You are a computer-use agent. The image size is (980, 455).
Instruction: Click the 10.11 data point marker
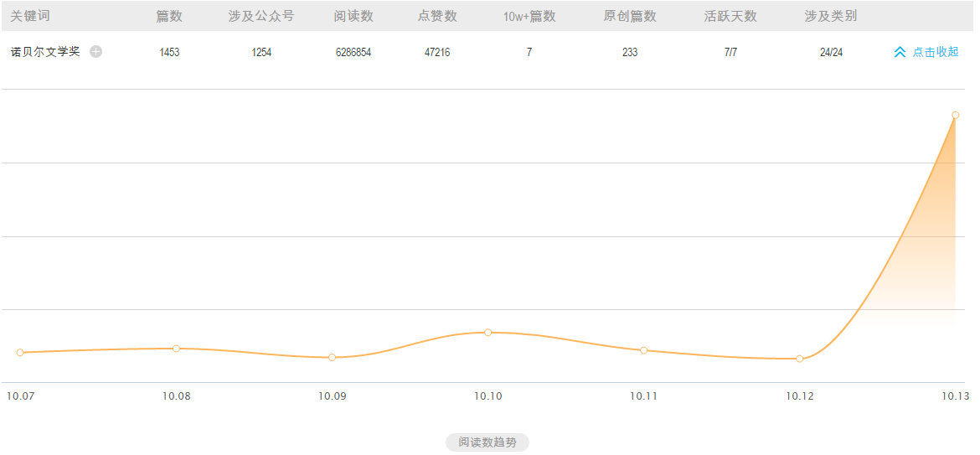click(x=643, y=350)
